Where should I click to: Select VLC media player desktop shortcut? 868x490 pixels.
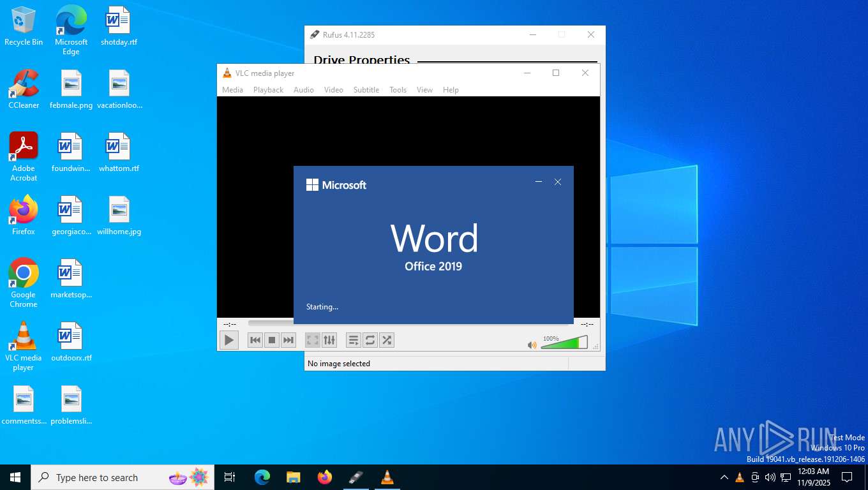coord(24,346)
